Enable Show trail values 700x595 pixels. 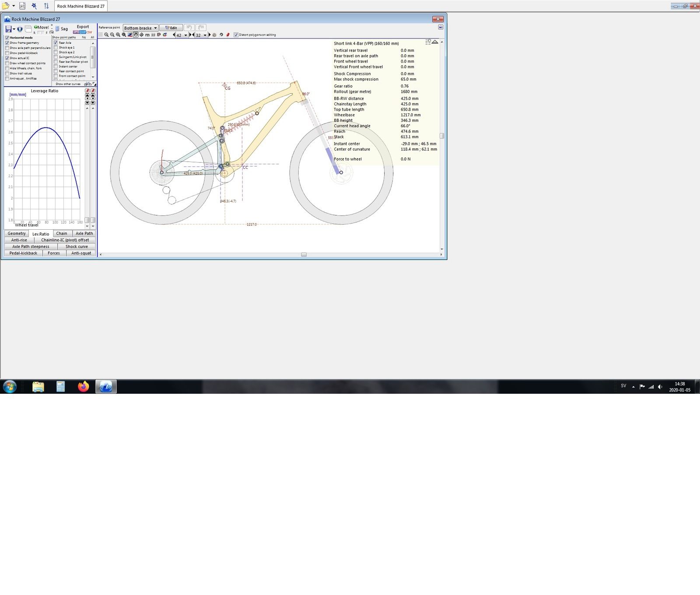coord(7,73)
